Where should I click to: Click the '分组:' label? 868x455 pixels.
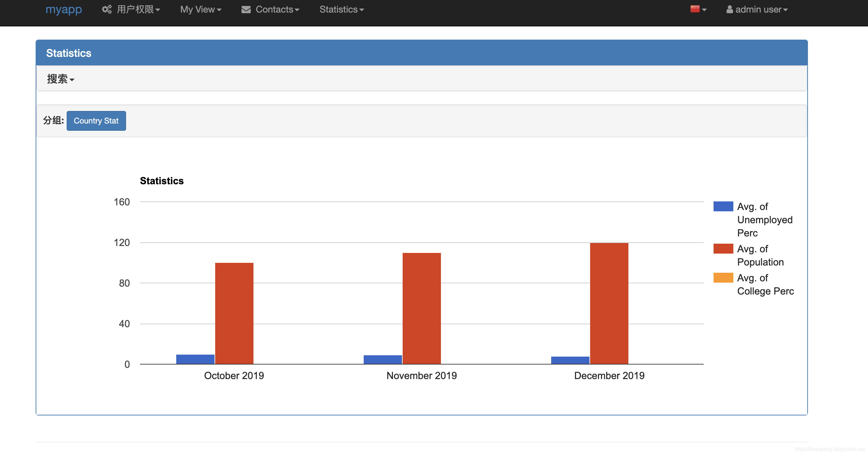click(53, 120)
